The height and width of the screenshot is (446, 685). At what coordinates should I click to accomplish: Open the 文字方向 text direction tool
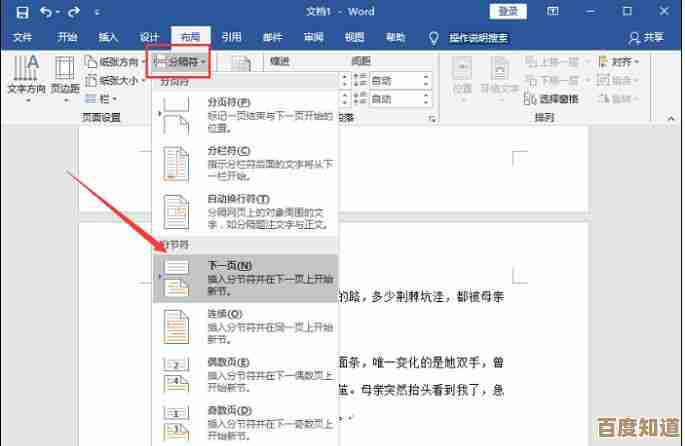click(27, 79)
